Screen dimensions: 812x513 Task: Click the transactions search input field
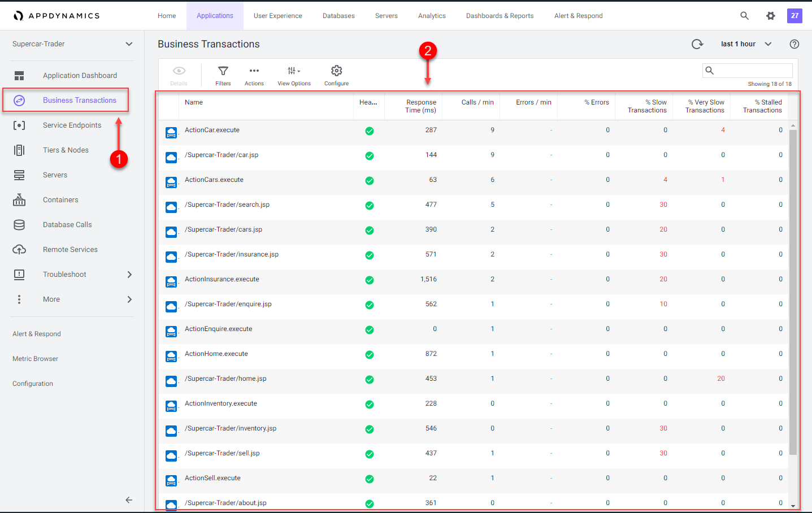747,71
